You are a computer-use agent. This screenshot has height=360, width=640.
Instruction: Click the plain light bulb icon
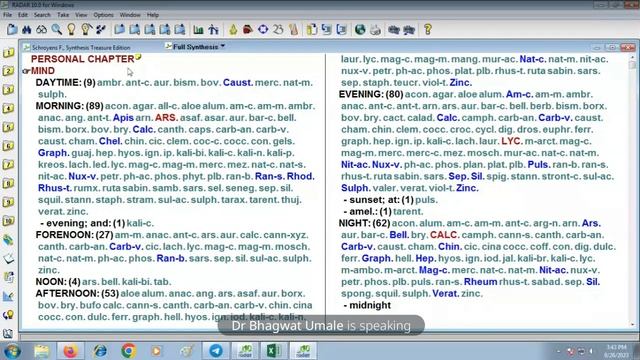[x=71, y=29]
